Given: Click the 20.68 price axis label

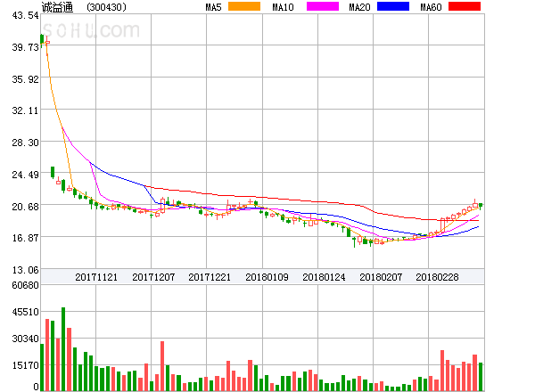Looking at the screenshot, I should (25, 207).
